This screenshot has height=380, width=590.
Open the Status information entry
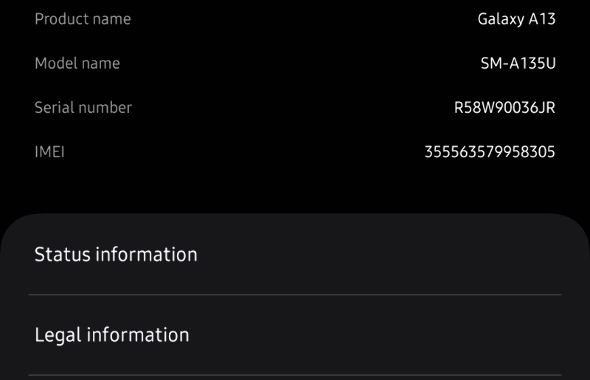[x=295, y=254]
